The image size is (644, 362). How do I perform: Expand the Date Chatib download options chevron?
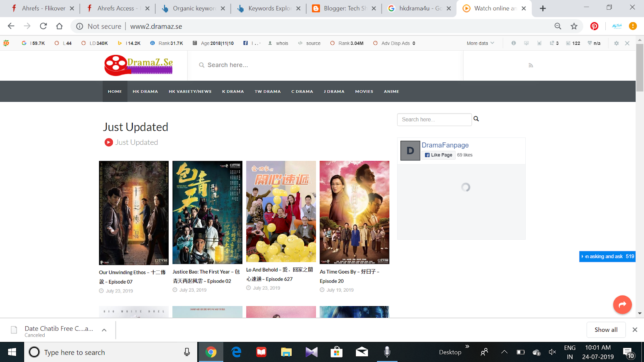(x=104, y=330)
